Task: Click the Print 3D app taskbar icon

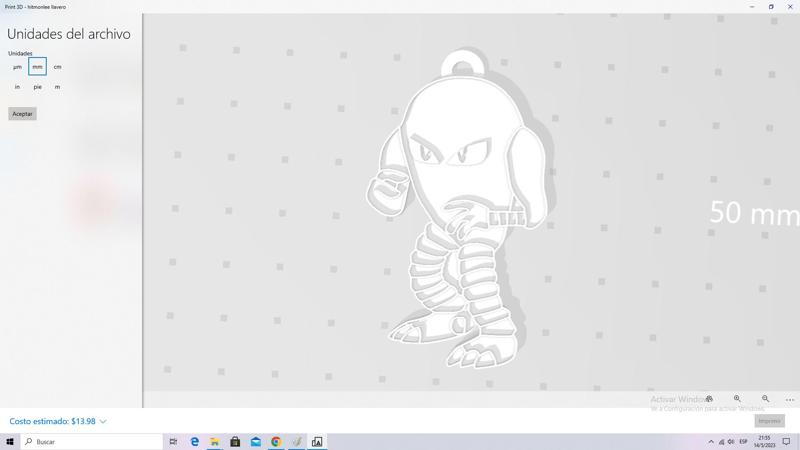Action: (x=317, y=442)
